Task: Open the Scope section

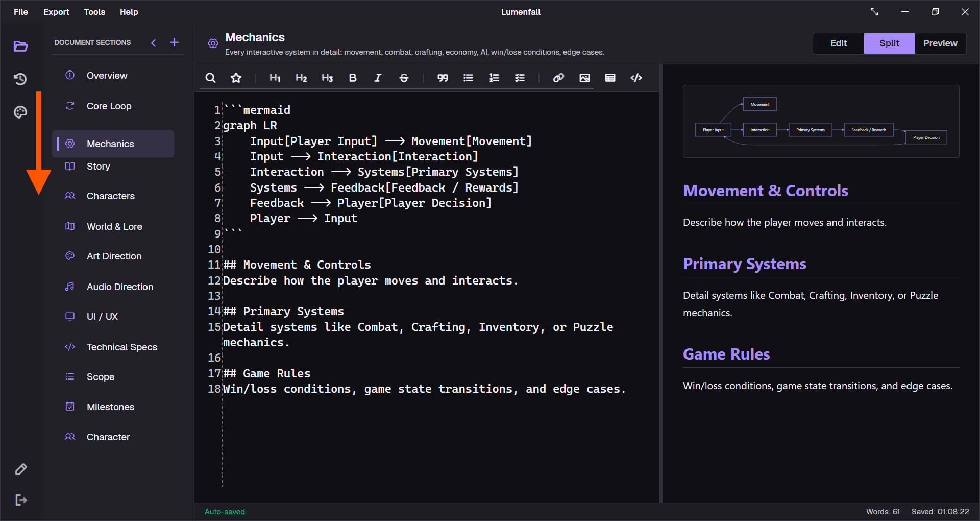Action: coord(113,377)
